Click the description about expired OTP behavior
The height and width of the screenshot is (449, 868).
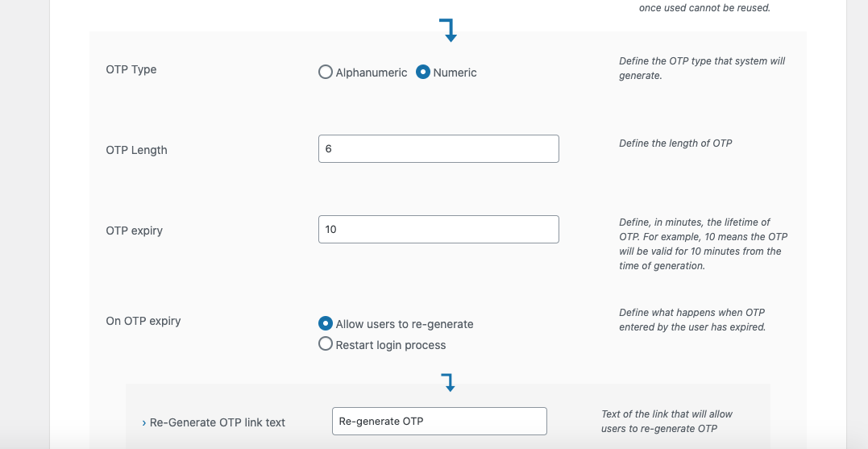(691, 320)
